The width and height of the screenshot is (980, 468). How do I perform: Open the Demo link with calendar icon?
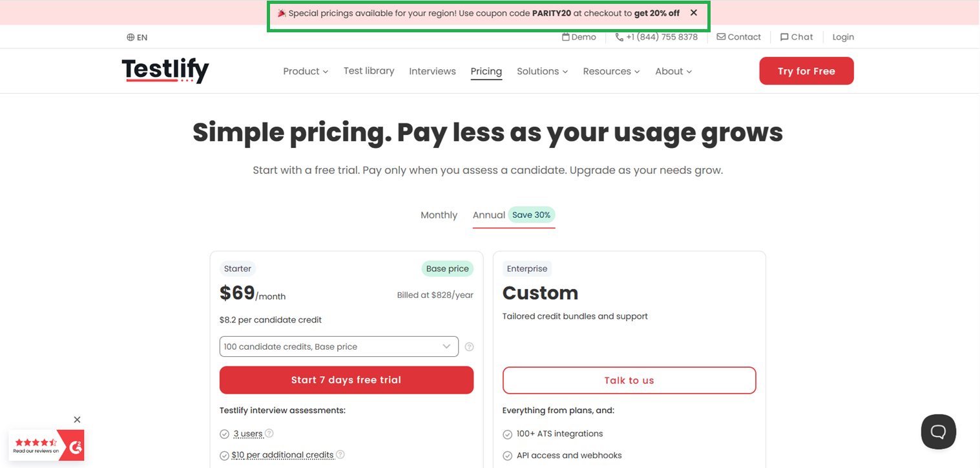click(579, 37)
